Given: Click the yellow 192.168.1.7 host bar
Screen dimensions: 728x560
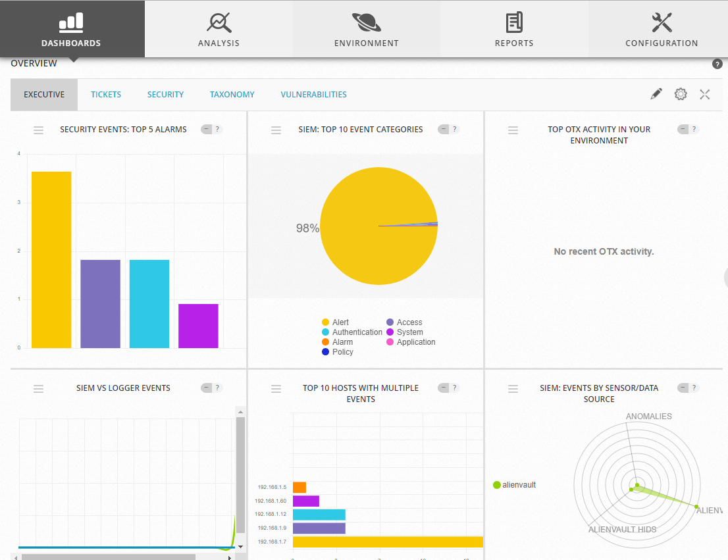Looking at the screenshot, I should (388, 542).
